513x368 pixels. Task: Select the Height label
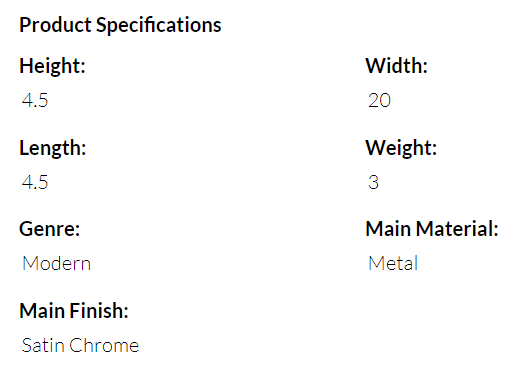coord(52,66)
